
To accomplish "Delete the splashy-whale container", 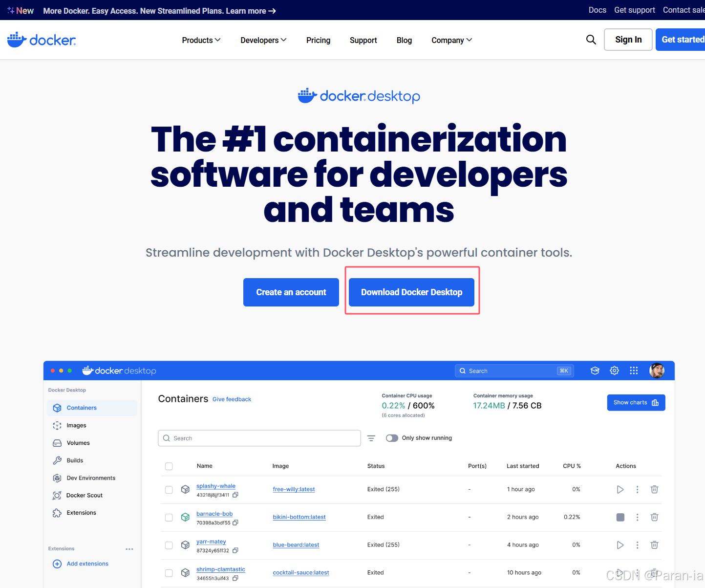I will click(655, 489).
